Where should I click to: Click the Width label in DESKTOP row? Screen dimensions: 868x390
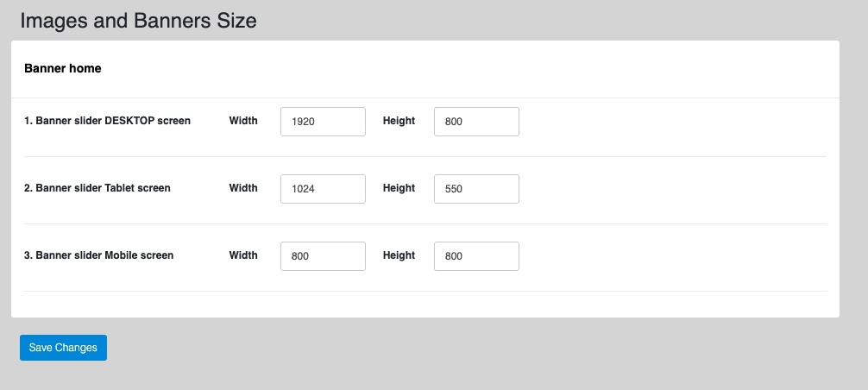(243, 121)
